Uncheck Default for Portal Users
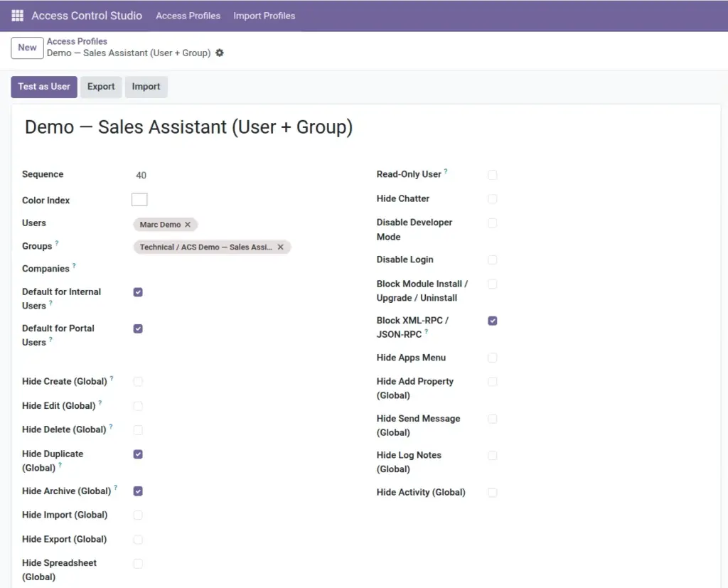 [x=138, y=328]
